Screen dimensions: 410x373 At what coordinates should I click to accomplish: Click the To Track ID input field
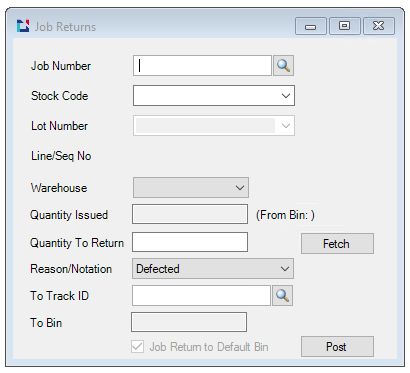[201, 295]
